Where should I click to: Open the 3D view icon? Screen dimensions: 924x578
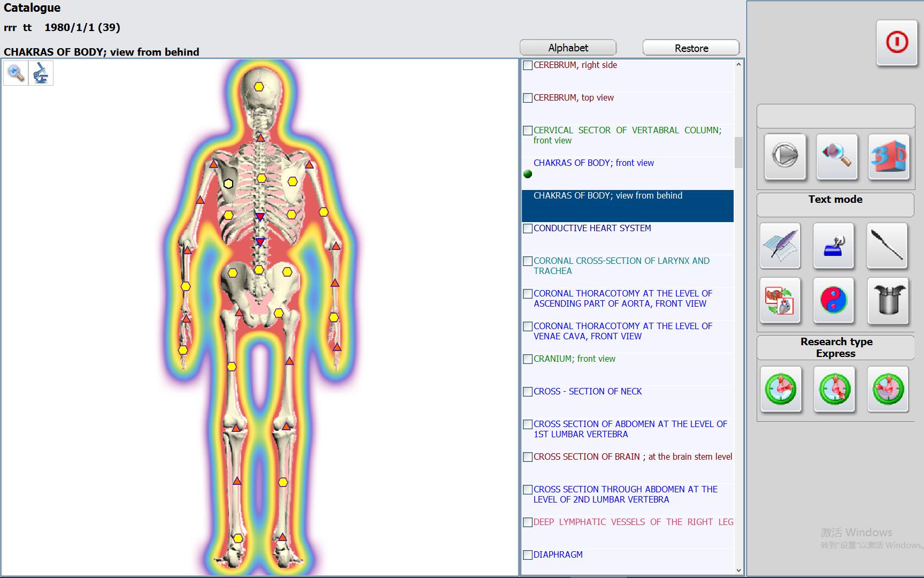889,156
